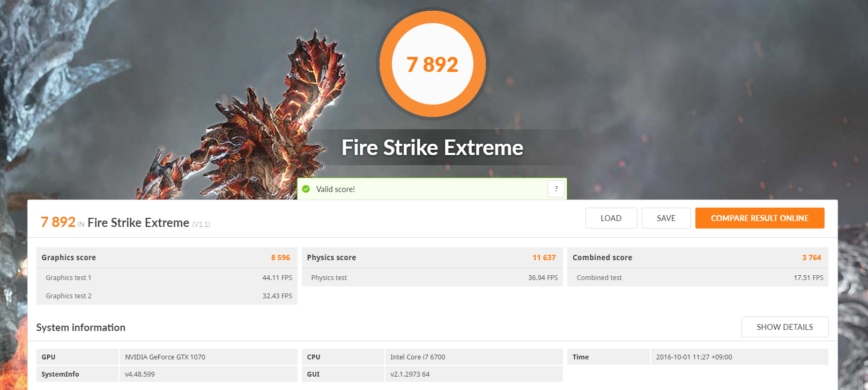Image resolution: width=868 pixels, height=390 pixels.
Task: Click the Physics test FPS row
Action: point(432,277)
